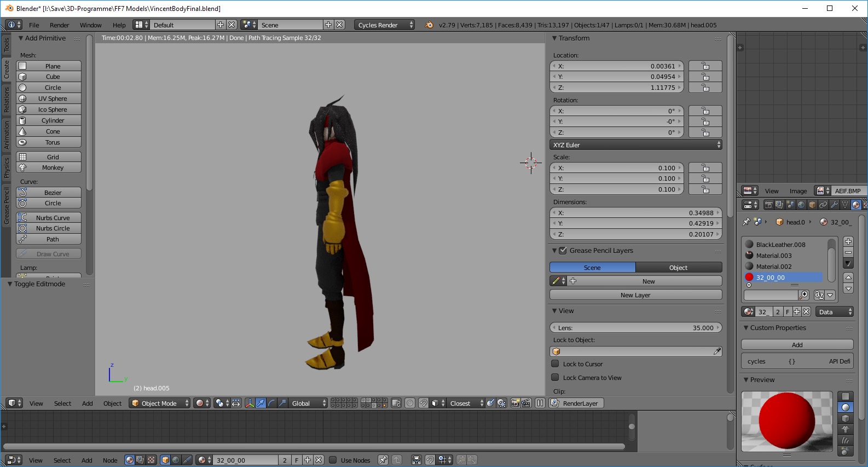
Task: Open the XYZ Euler rotation mode dropdown
Action: tap(636, 145)
